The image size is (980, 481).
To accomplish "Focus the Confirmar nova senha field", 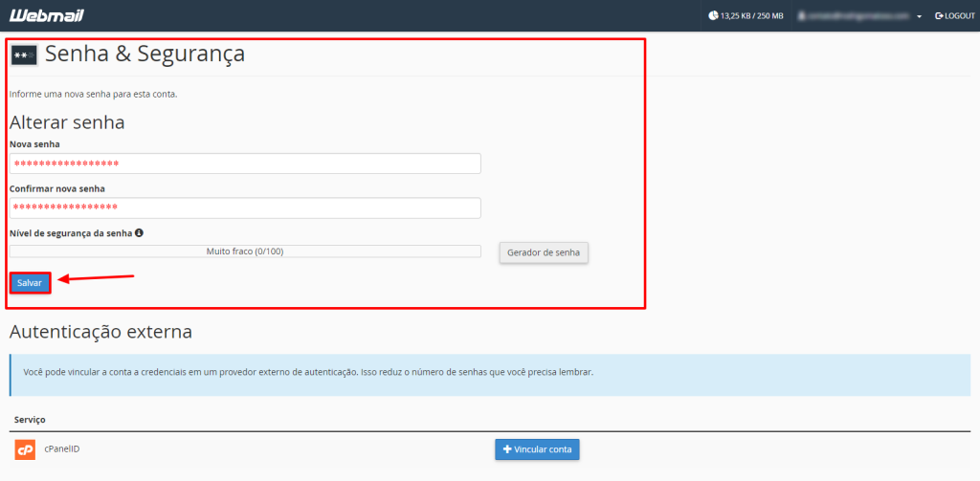I will (245, 208).
